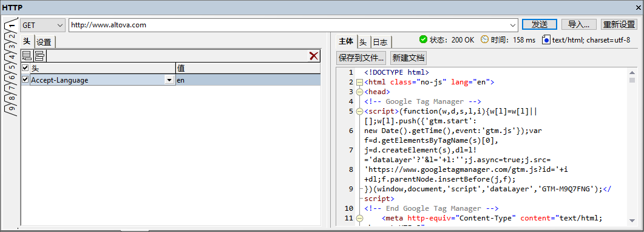
Task: Switch to request tab 2
Action: (12, 36)
